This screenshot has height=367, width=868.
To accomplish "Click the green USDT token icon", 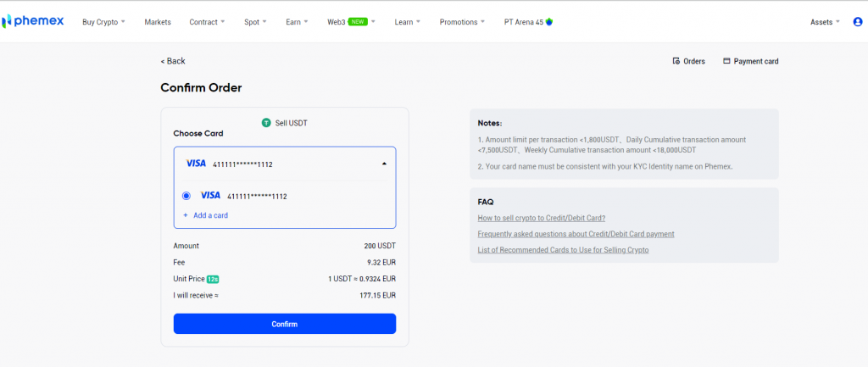I will (266, 123).
